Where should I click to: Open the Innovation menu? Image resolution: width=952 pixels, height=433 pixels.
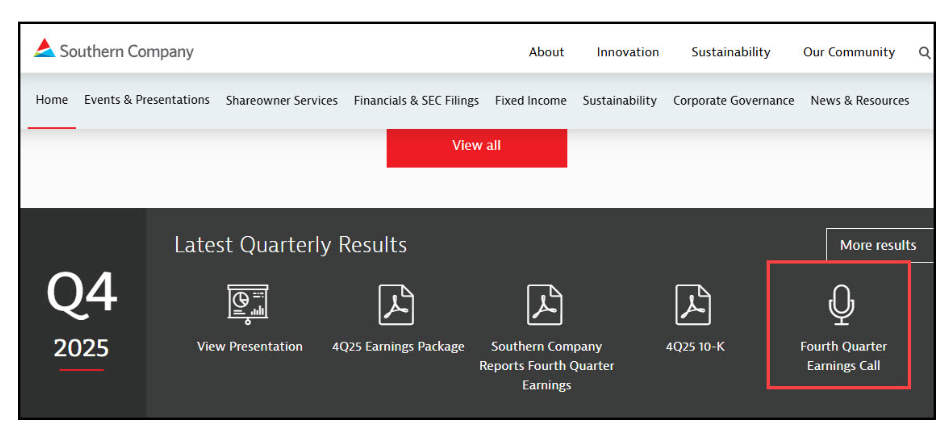[627, 52]
